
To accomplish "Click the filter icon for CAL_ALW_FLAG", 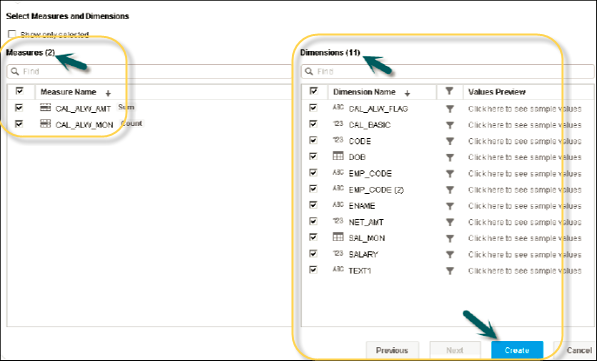I will [450, 109].
